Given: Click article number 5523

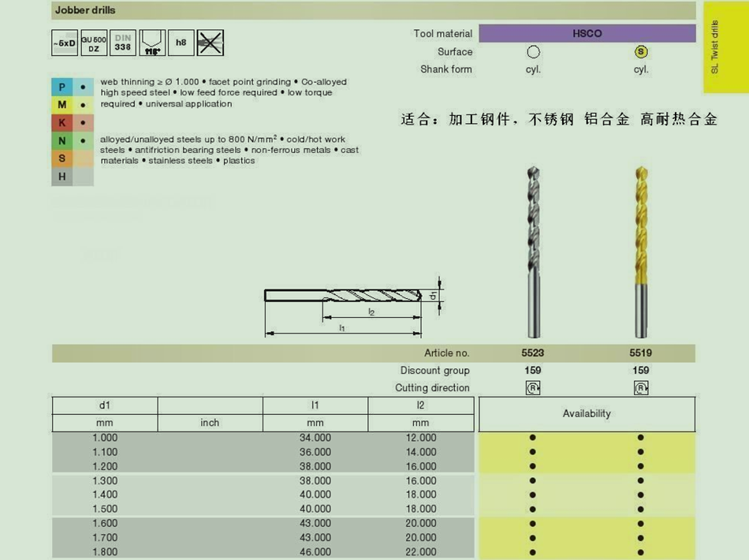Looking at the screenshot, I should [x=533, y=353].
